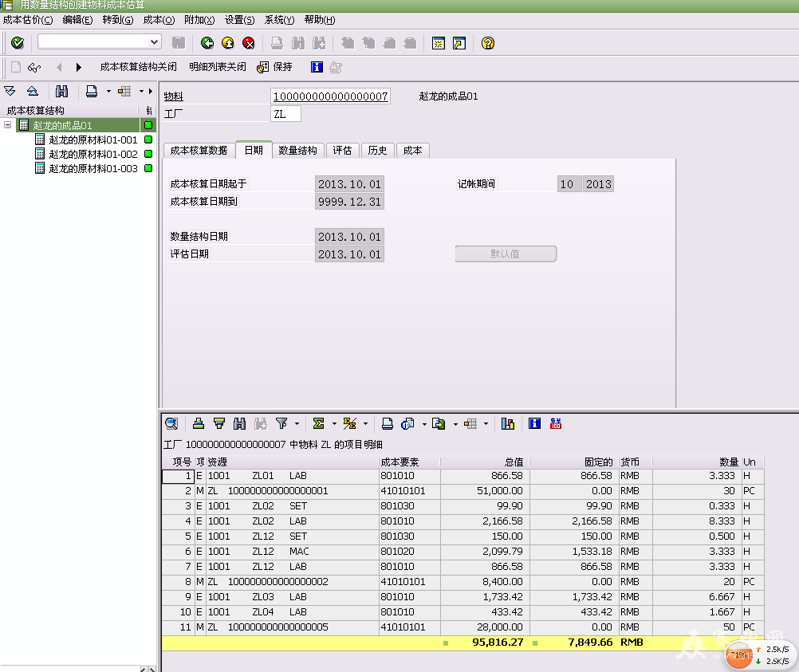
Task: Click the green Back arrow icon
Action: [207, 43]
